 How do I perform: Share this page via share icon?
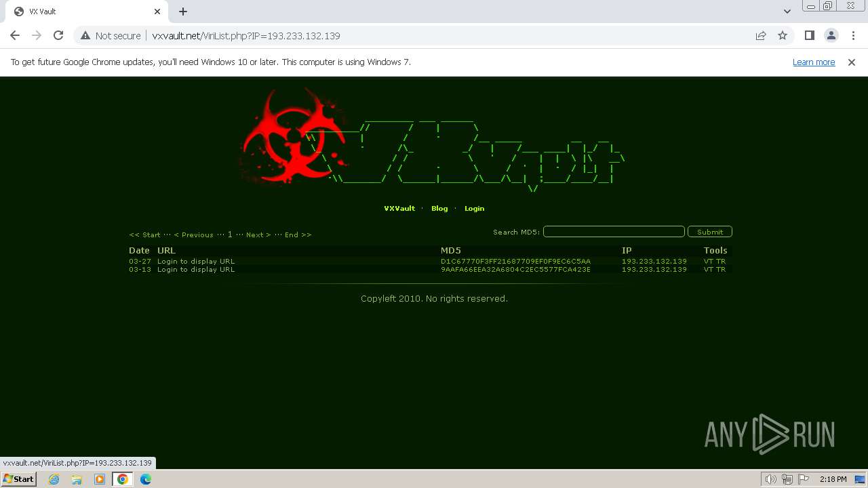[761, 35]
